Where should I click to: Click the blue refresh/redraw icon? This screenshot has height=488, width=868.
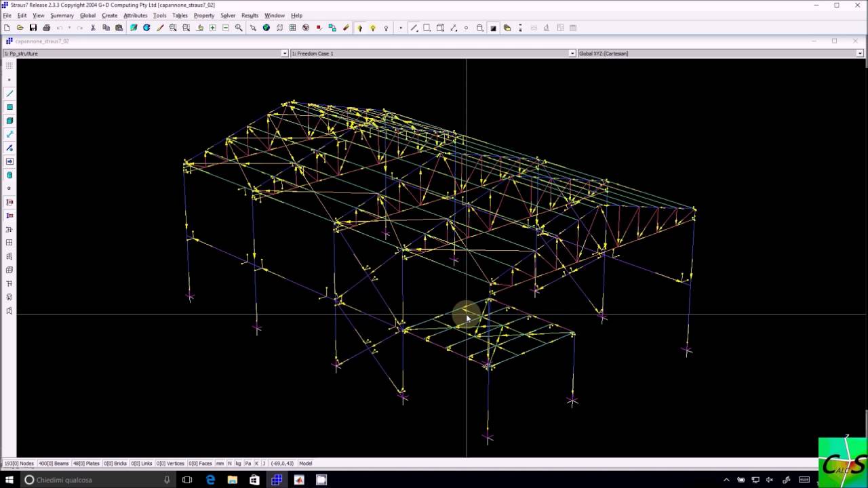[146, 28]
